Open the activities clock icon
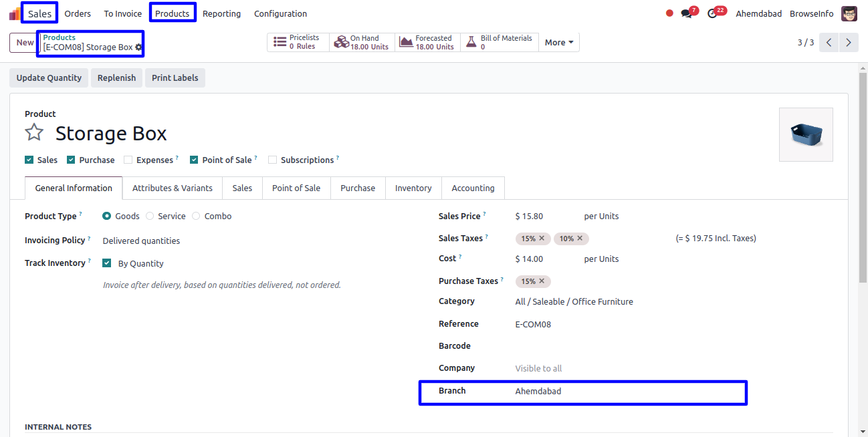Viewport: 868px width, 437px height. pyautogui.click(x=713, y=13)
